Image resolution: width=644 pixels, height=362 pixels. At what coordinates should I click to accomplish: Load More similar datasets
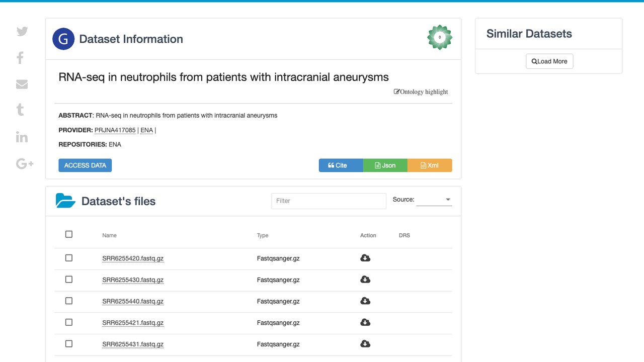[549, 61]
